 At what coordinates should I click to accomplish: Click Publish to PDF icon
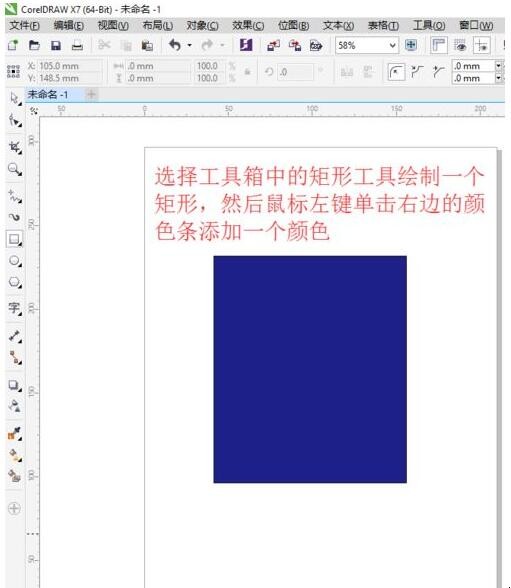tap(316, 46)
